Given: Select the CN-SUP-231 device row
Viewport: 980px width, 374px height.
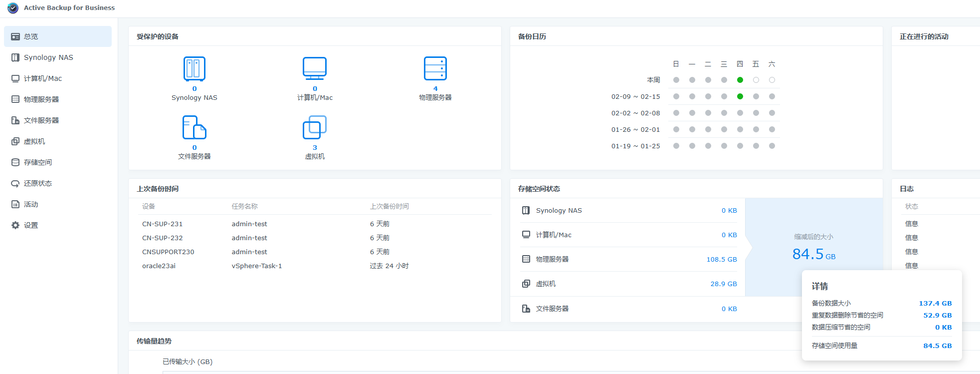Looking at the screenshot, I should click(315, 224).
